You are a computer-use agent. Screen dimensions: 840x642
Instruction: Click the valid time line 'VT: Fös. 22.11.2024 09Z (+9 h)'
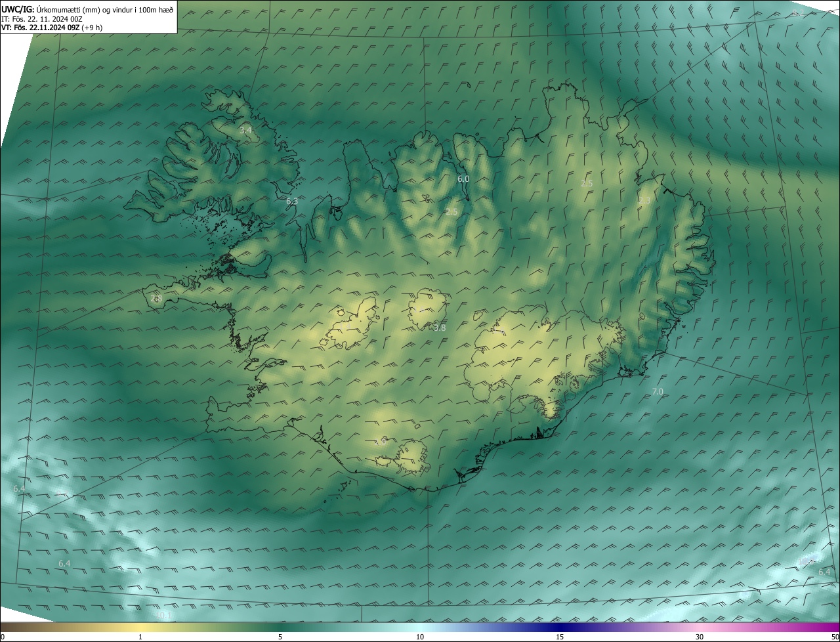click(52, 28)
